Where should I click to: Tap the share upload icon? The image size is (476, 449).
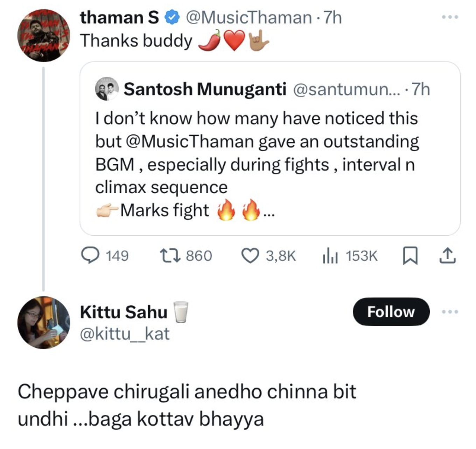448,255
